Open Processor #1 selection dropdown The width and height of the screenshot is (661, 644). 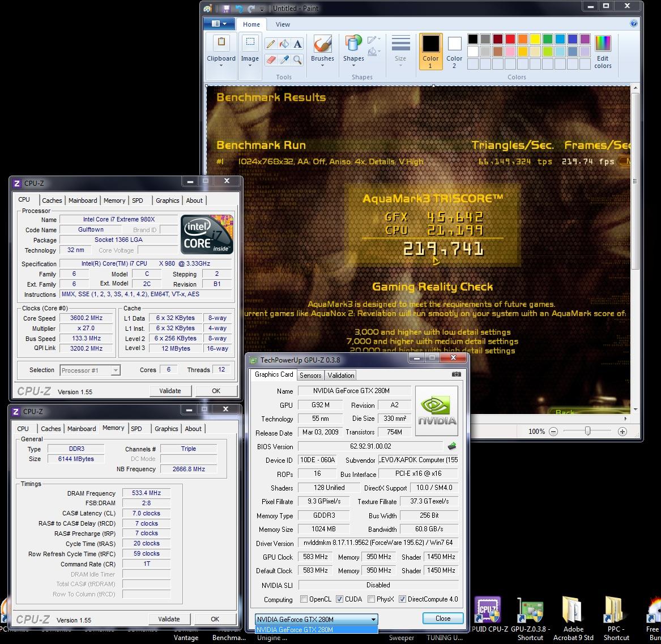90,370
